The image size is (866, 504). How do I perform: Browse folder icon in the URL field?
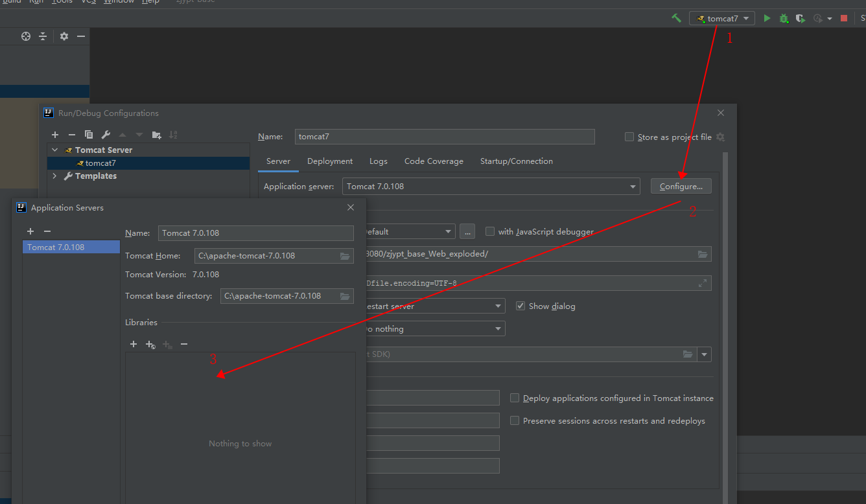703,254
